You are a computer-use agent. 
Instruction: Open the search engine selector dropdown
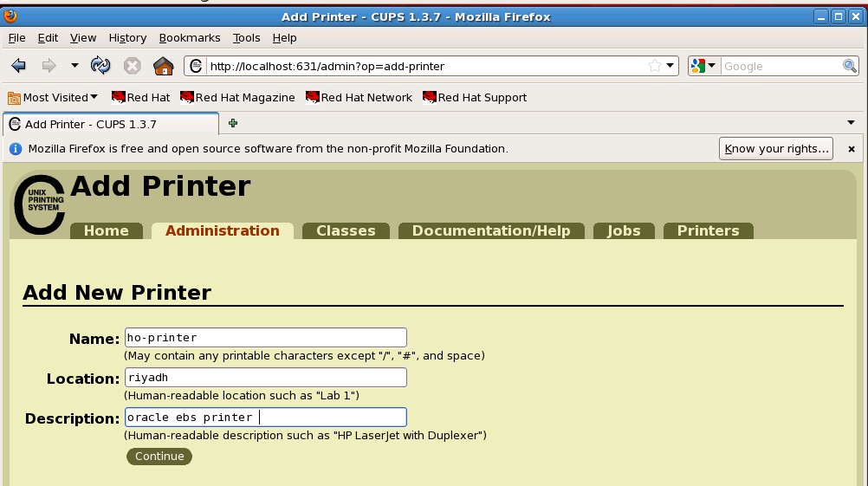[703, 66]
